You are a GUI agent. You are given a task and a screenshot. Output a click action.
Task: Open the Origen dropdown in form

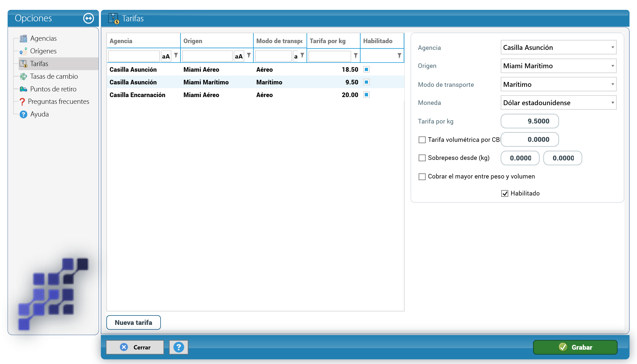click(x=558, y=66)
